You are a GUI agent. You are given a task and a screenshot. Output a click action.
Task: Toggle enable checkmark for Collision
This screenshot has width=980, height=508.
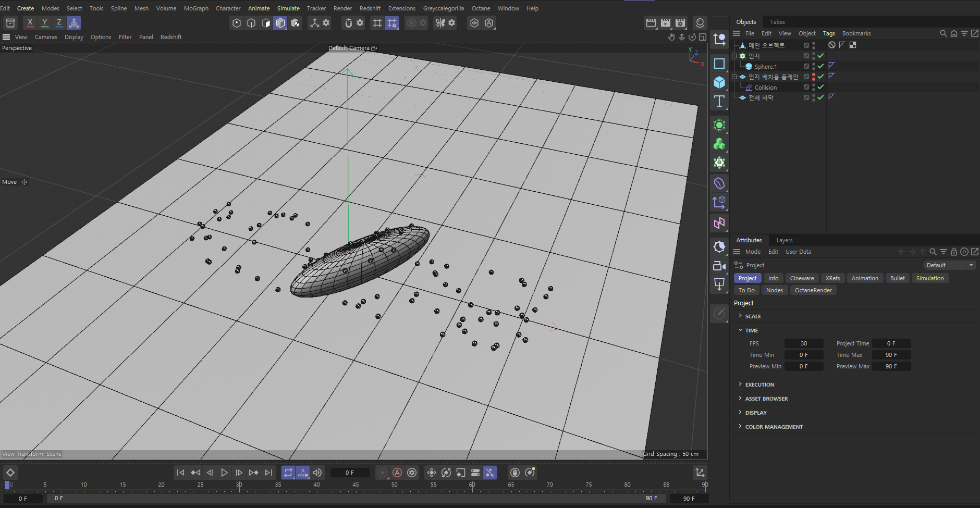820,87
